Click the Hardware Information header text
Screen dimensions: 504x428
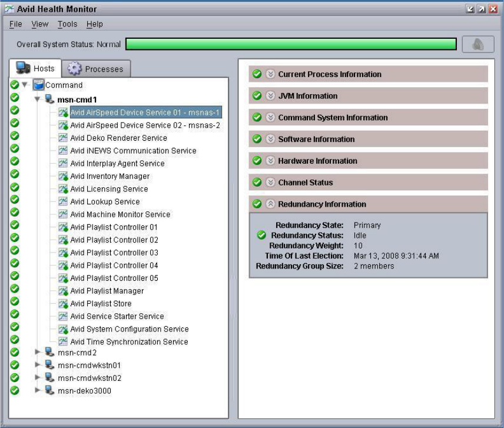(317, 161)
